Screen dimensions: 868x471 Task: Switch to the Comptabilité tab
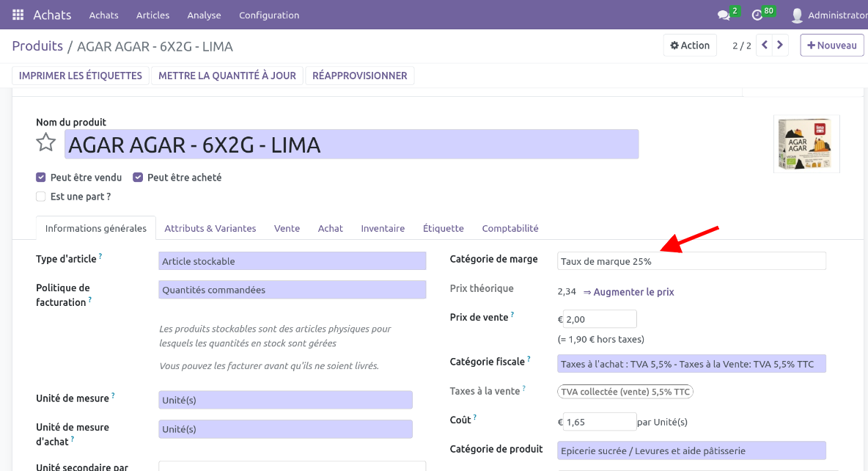pyautogui.click(x=510, y=228)
